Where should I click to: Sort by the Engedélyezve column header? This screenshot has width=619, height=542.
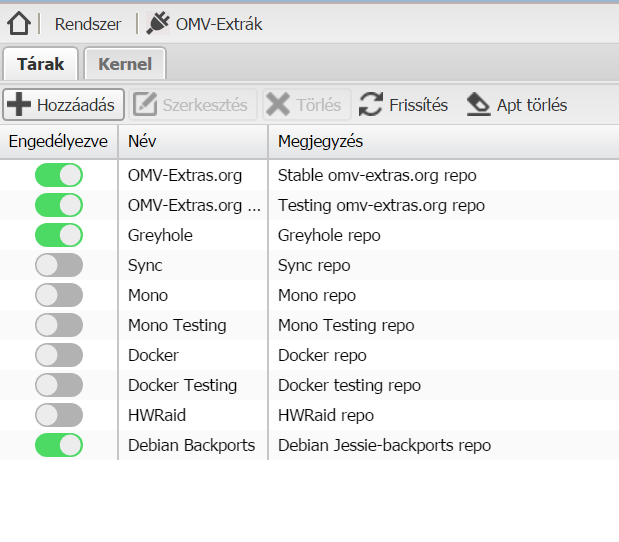click(x=58, y=142)
